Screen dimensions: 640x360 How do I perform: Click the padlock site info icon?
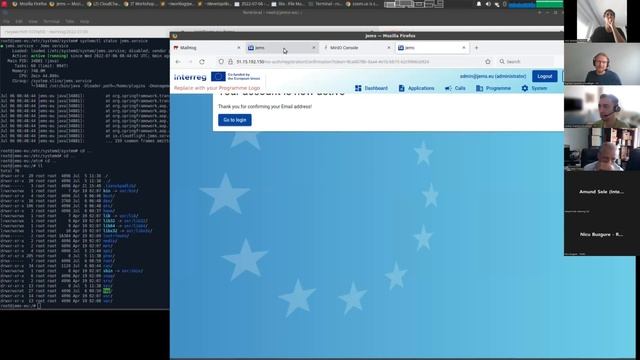pyautogui.click(x=230, y=62)
